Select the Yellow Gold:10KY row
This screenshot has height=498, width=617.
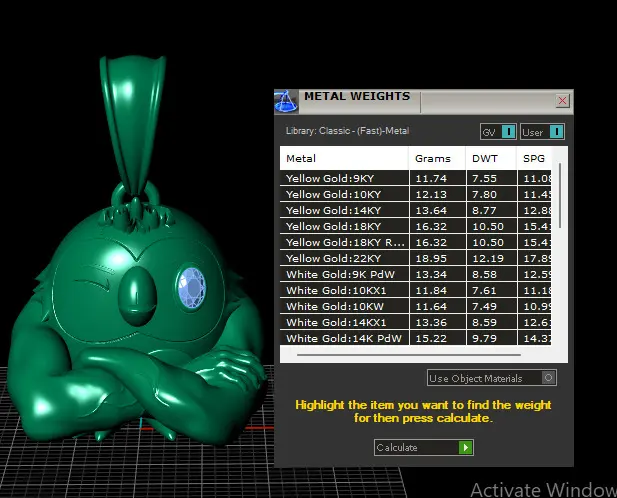(416, 194)
